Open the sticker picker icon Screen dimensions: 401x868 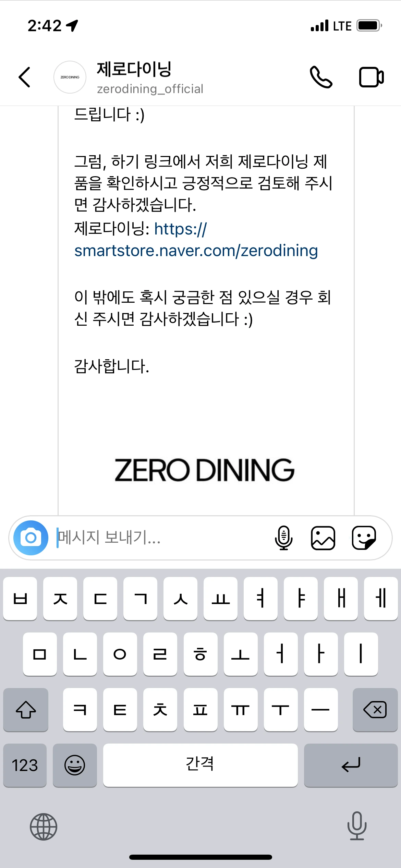[x=364, y=538]
